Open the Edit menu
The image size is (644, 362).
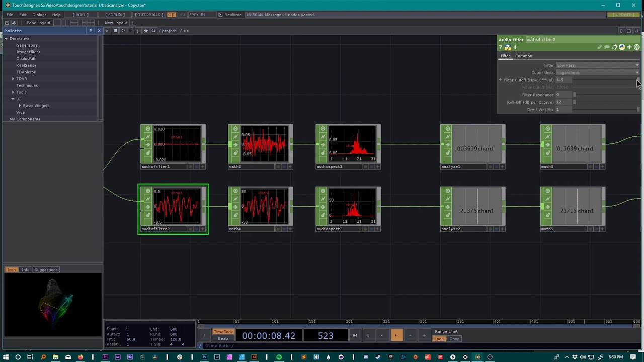pyautogui.click(x=23, y=15)
